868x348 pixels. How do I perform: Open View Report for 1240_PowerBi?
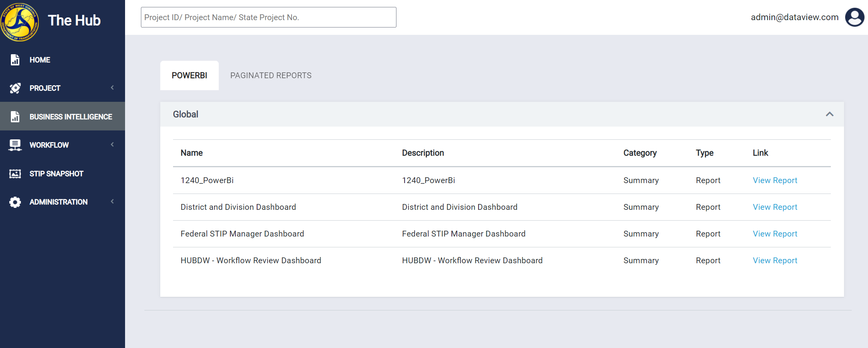pos(775,180)
